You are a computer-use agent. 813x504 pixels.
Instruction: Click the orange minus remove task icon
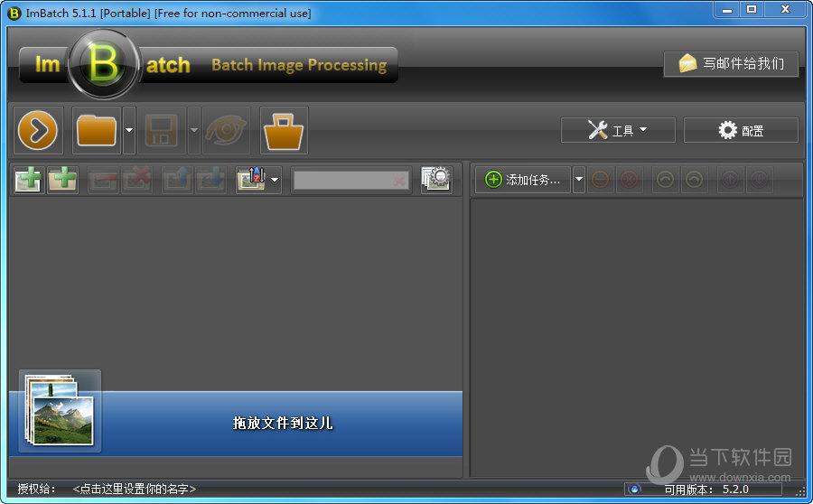600,180
